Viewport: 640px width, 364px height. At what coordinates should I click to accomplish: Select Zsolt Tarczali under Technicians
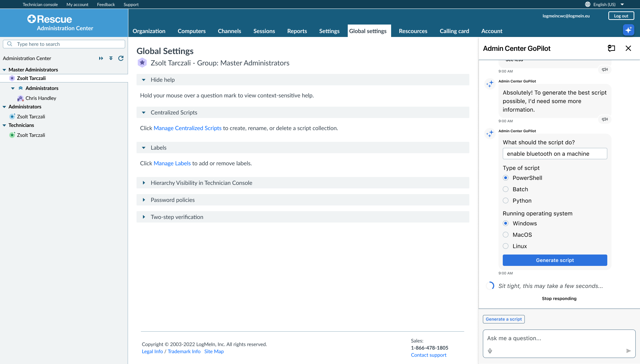(x=31, y=135)
